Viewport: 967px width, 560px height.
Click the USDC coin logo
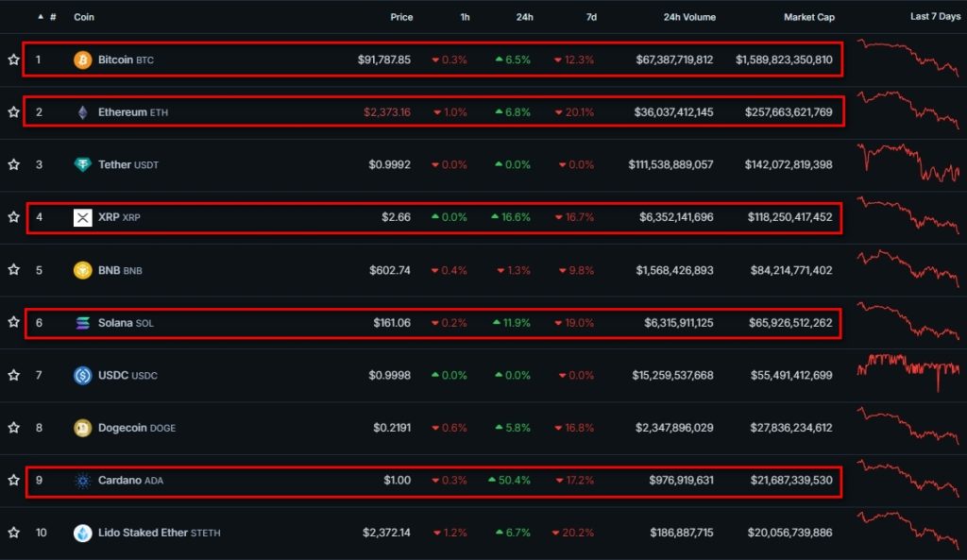coord(83,375)
